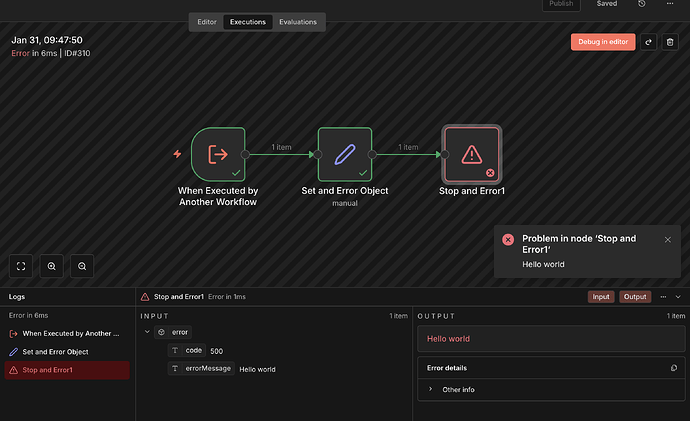This screenshot has height=421, width=690.
Task: Click the Debug in editor button
Action: (603, 42)
